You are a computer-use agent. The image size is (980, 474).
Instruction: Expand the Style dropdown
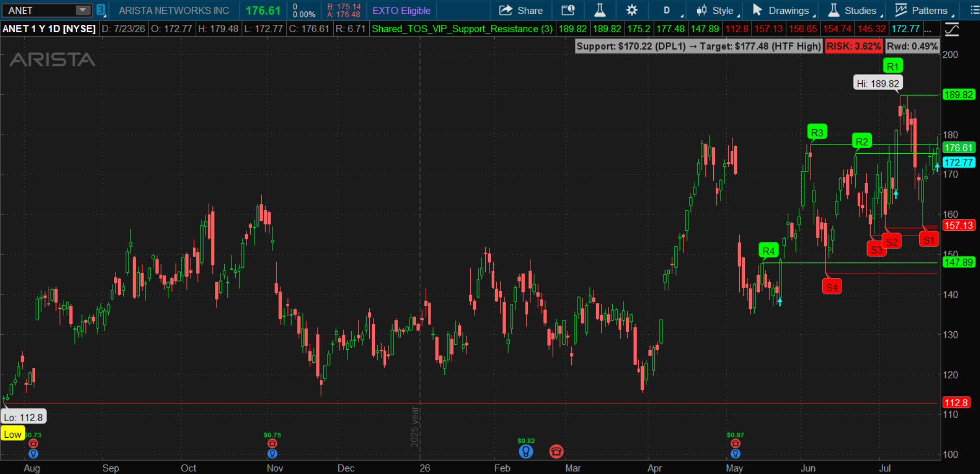[717, 10]
